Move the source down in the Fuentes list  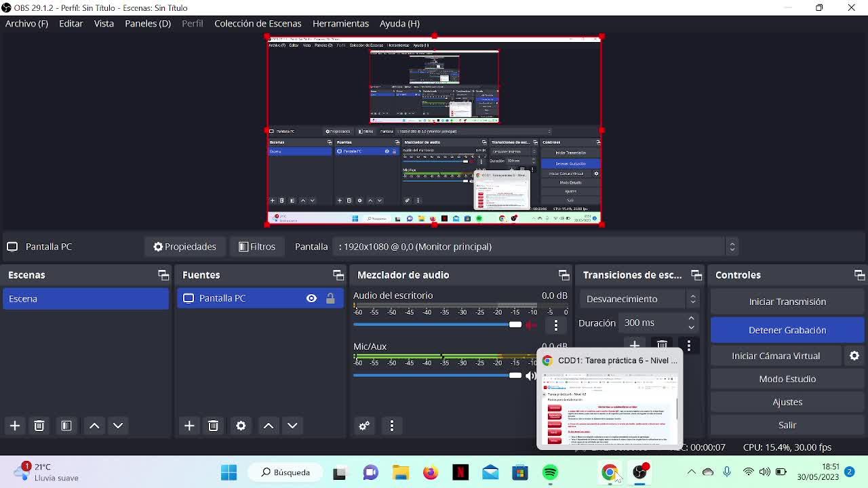pos(292,426)
